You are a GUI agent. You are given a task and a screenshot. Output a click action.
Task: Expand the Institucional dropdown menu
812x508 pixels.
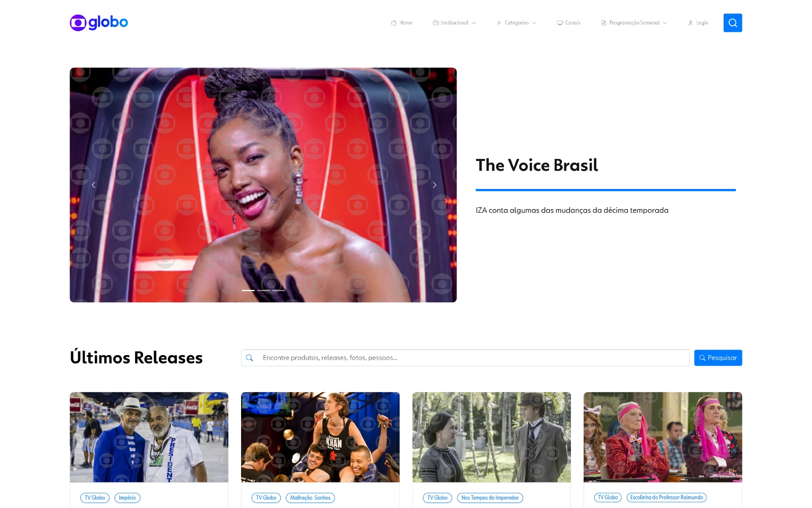454,23
